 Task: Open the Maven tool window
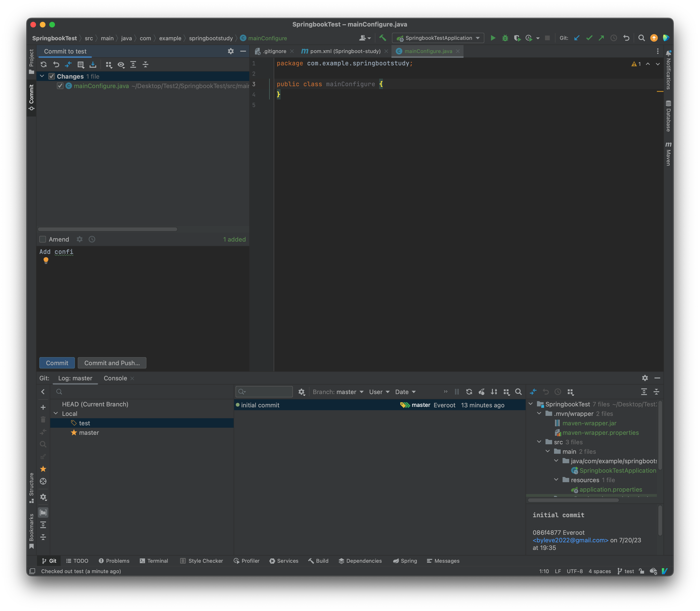coord(668,154)
